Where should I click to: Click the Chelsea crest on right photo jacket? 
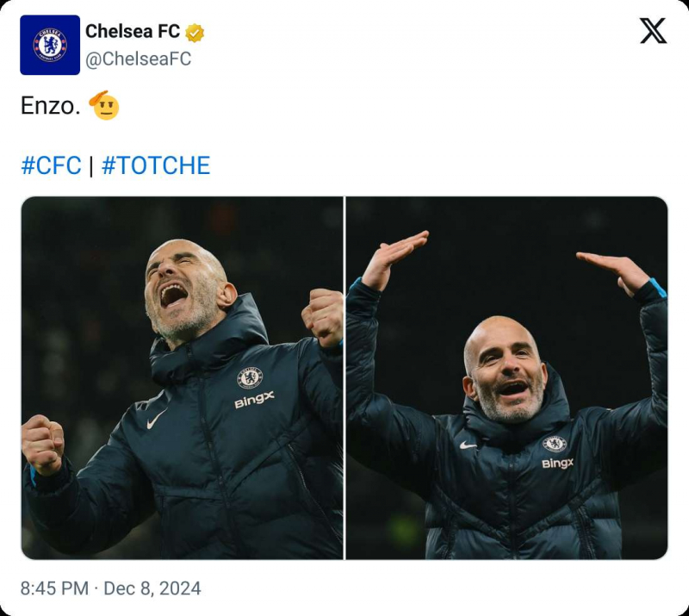coord(555,444)
